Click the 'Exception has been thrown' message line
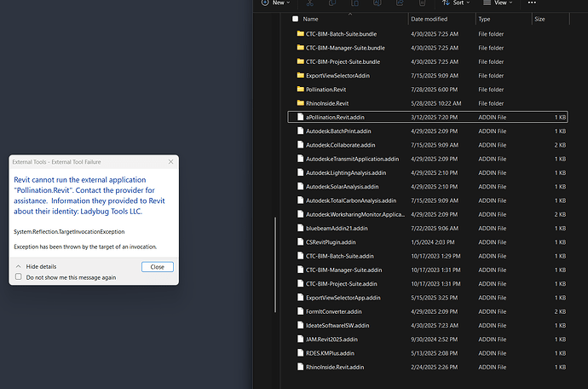This screenshot has height=389, width=588. [x=85, y=247]
